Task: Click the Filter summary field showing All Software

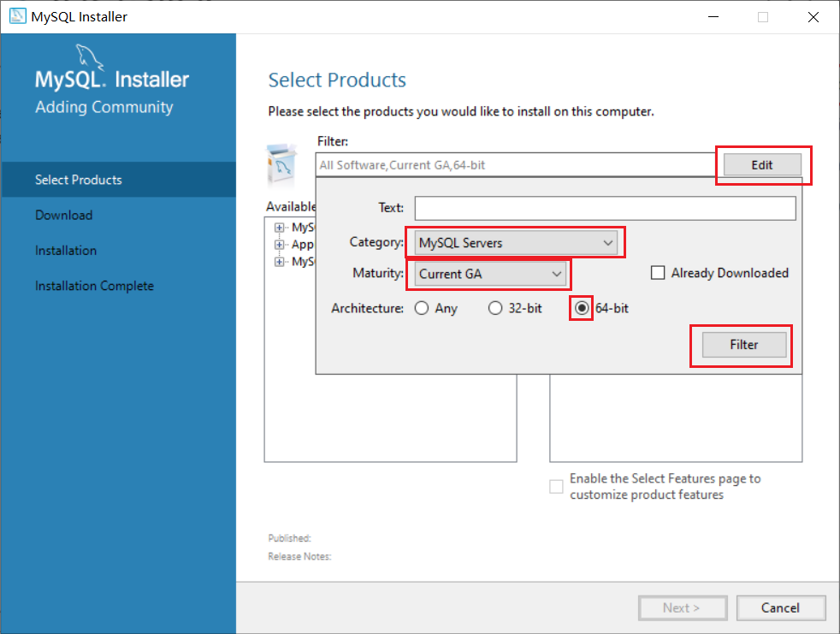Action: [x=517, y=165]
